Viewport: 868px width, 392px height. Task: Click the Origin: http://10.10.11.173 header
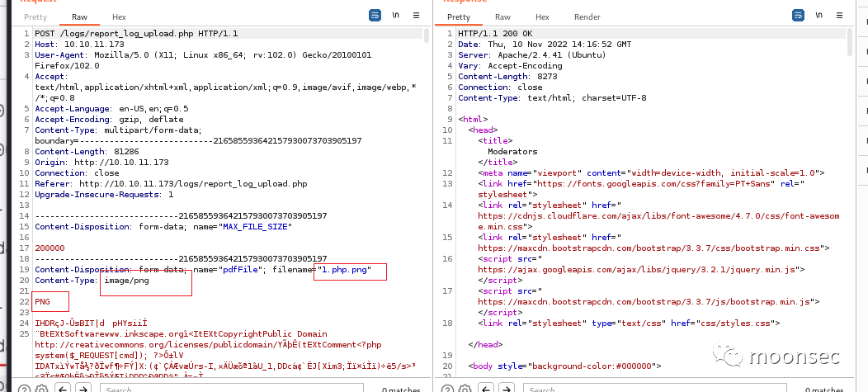click(101, 163)
